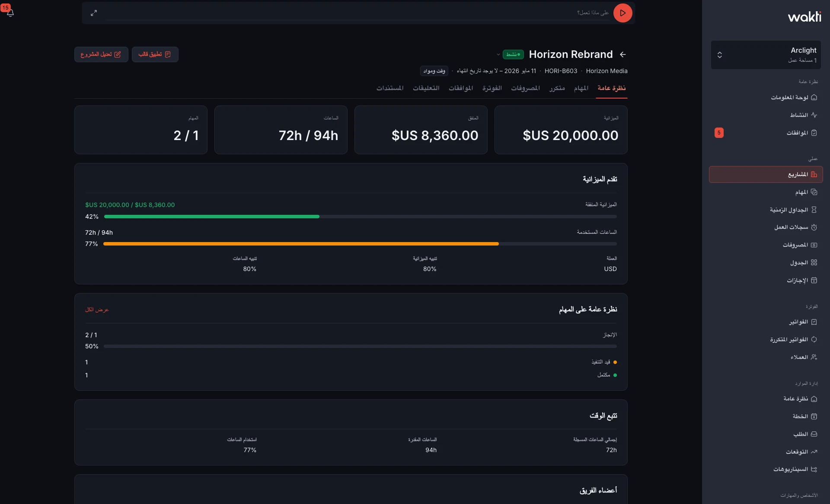Image resolution: width=830 pixels, height=504 pixels.
Task: Open المهام tasks icon in sidebar
Action: coord(814,192)
